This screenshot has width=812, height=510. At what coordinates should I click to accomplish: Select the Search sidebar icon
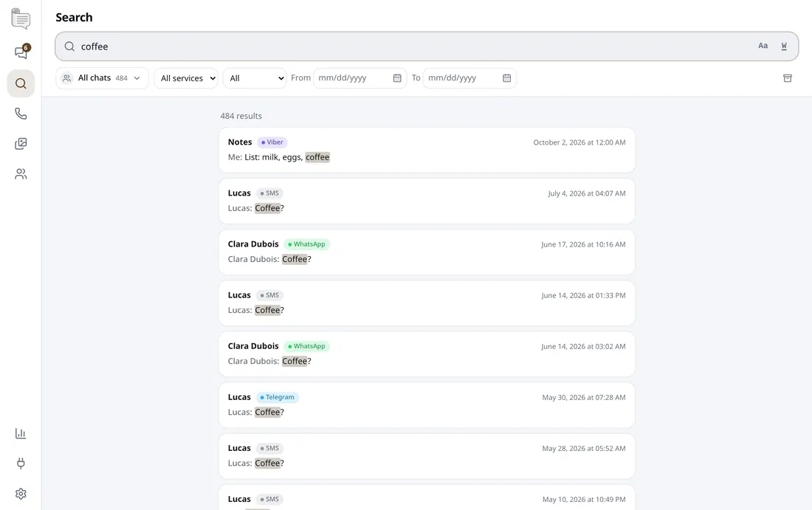pos(21,83)
